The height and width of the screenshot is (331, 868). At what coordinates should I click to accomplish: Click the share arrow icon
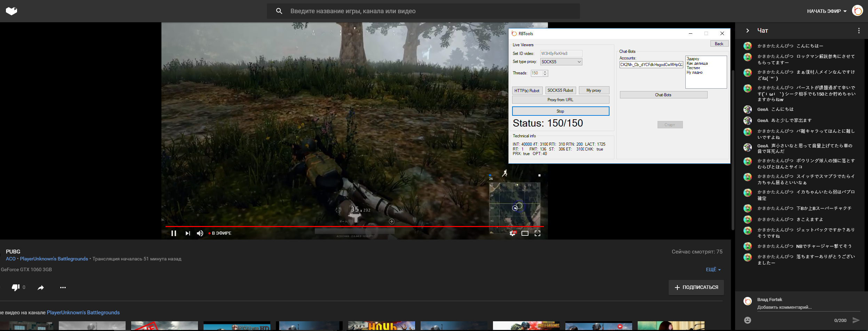pyautogui.click(x=41, y=288)
